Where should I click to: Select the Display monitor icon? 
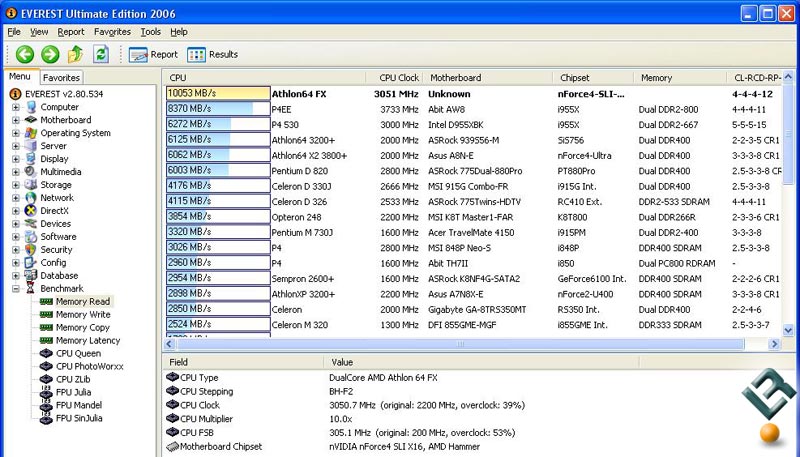[31, 159]
